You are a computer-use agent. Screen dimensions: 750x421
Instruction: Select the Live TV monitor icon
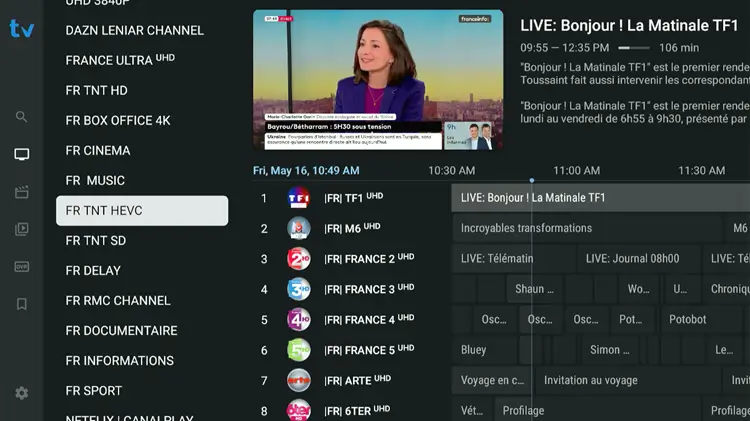coord(22,154)
